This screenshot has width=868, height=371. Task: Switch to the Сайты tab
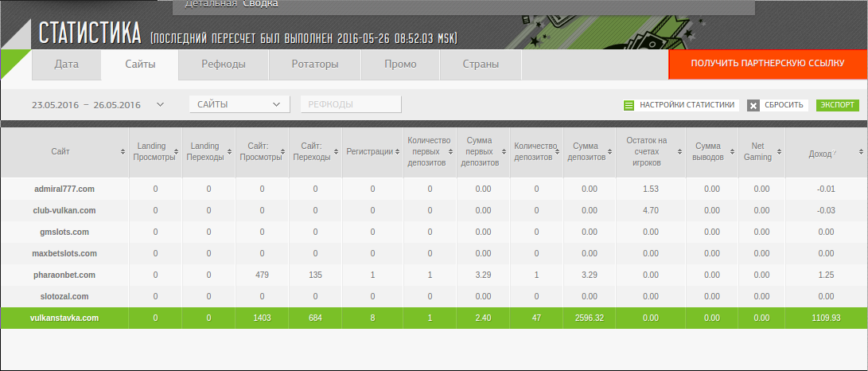[140, 64]
